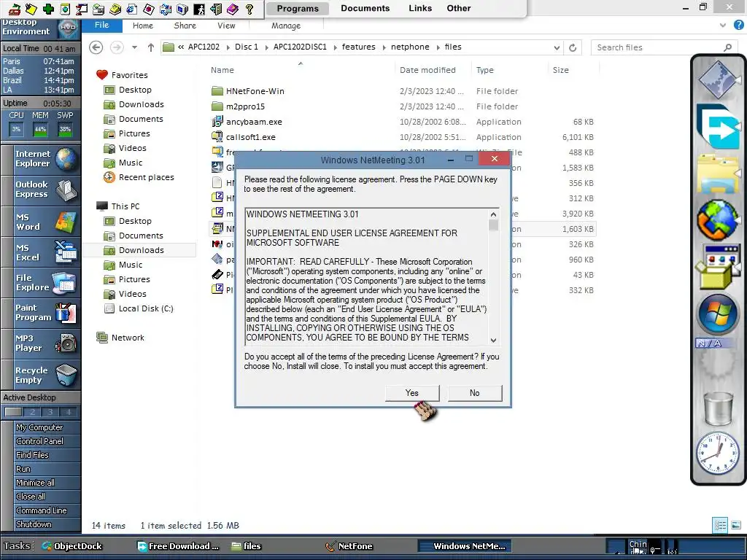Open the folders icon in the right dock

[x=718, y=173]
